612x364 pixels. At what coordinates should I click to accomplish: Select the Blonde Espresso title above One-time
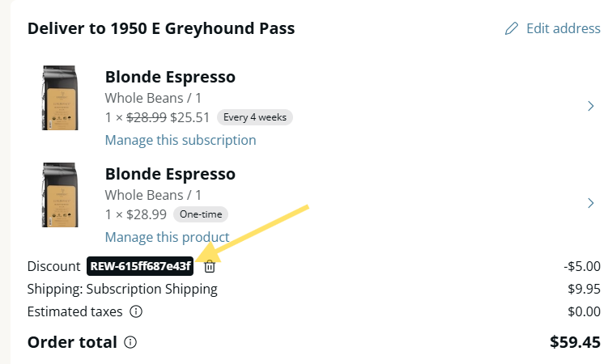pos(170,174)
